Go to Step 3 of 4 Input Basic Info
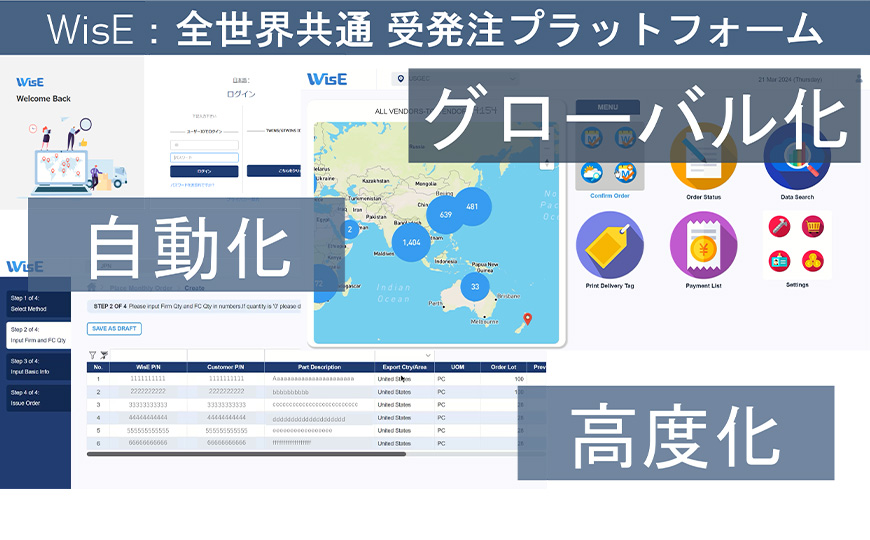Image resolution: width=870 pixels, height=540 pixels. (x=38, y=366)
